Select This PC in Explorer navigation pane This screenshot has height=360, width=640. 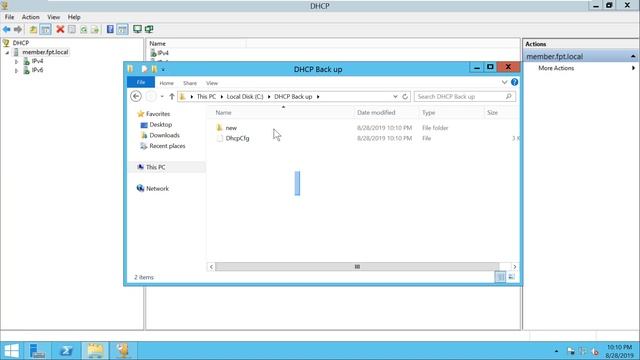coord(156,167)
